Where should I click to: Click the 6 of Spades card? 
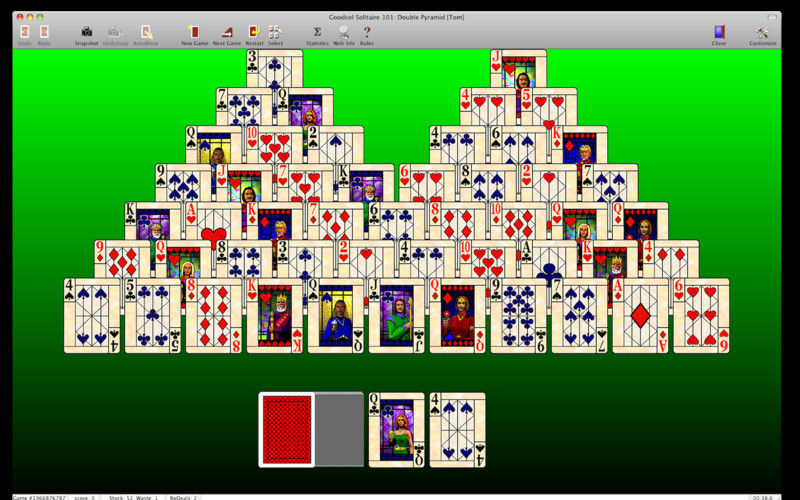click(518, 145)
